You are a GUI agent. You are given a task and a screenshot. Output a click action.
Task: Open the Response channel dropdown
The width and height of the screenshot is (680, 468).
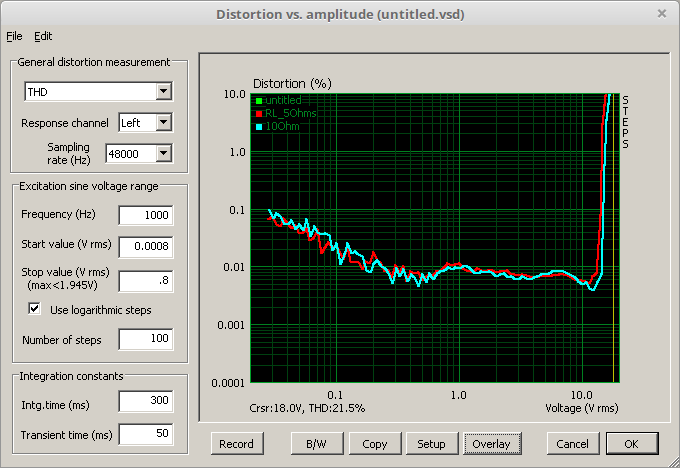coord(163,123)
